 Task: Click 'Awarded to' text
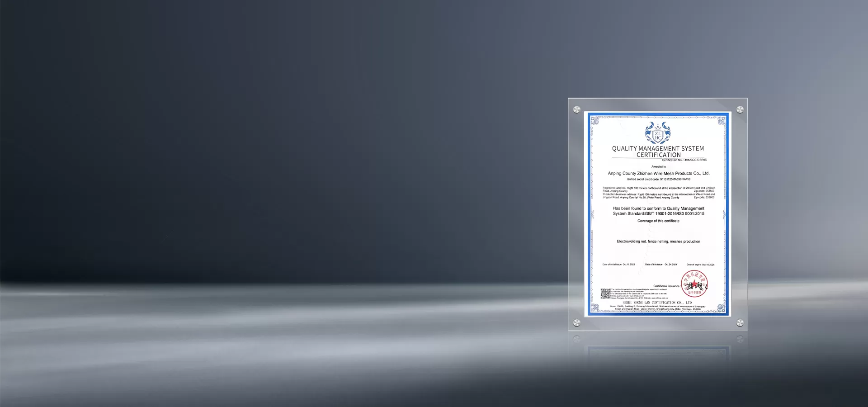coord(659,167)
